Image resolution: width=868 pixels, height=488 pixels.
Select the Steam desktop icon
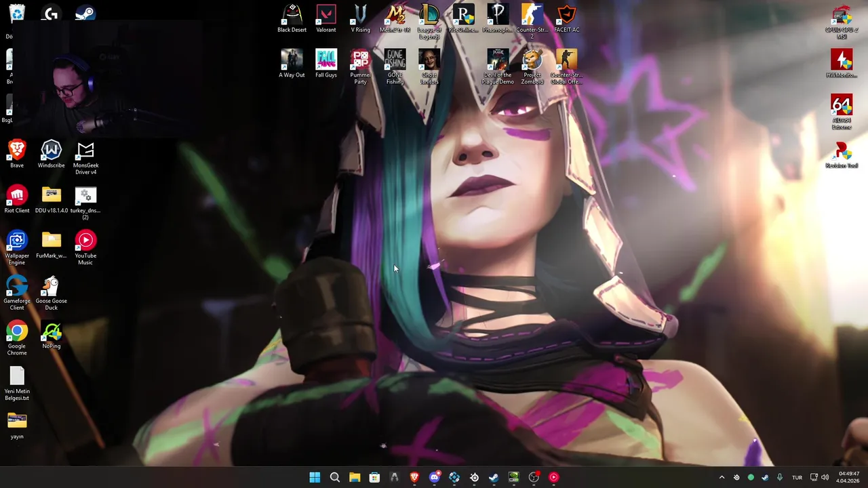tap(85, 14)
